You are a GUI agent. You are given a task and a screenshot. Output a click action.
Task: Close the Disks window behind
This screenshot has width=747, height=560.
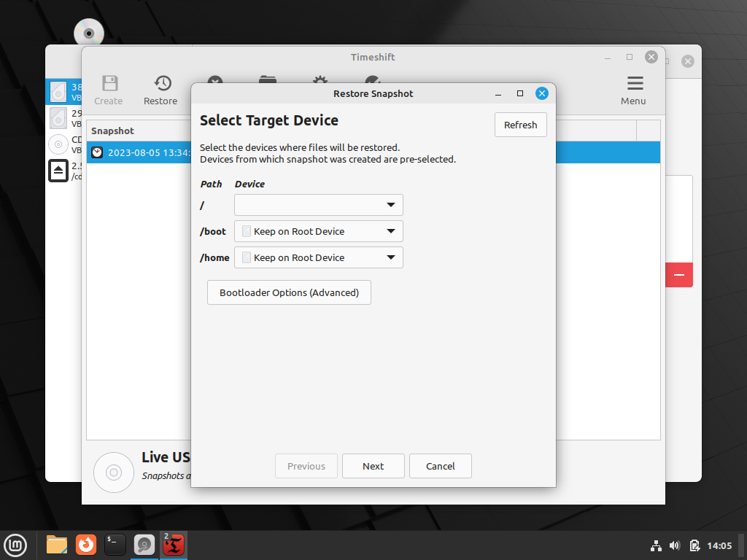point(687,61)
